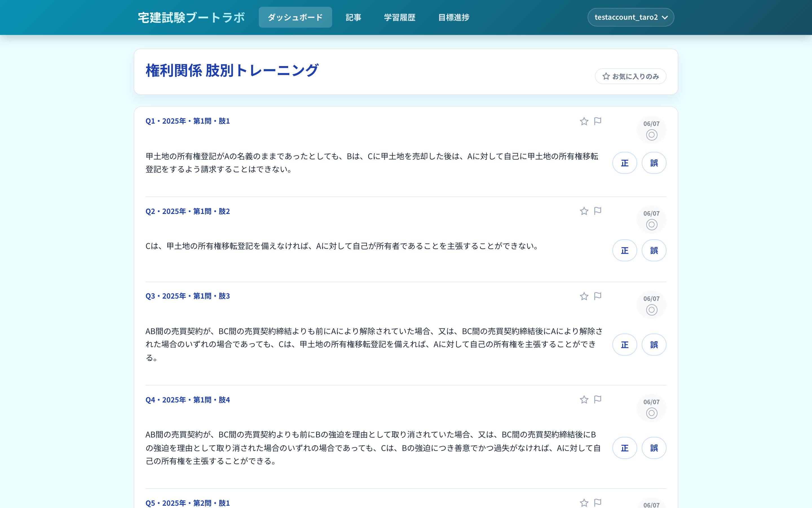
Task: Go to the ダッシュボード tab
Action: coord(295,17)
